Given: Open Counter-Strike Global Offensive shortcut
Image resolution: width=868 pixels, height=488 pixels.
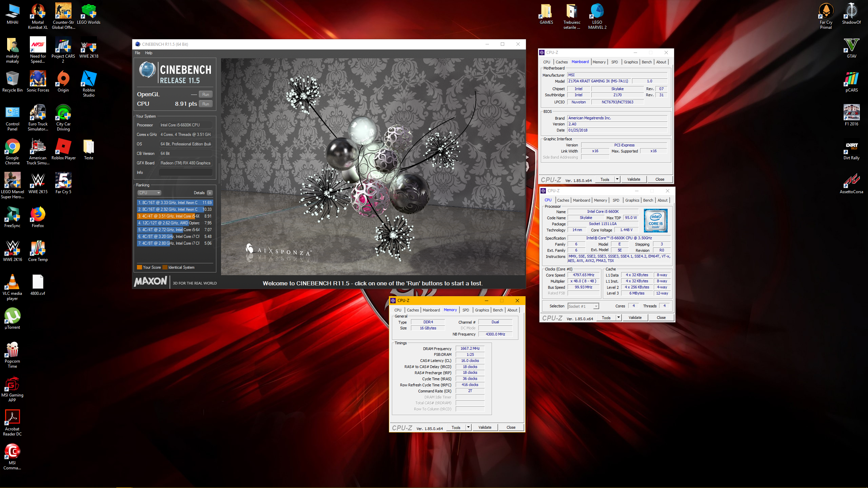Looking at the screenshot, I should click(63, 16).
